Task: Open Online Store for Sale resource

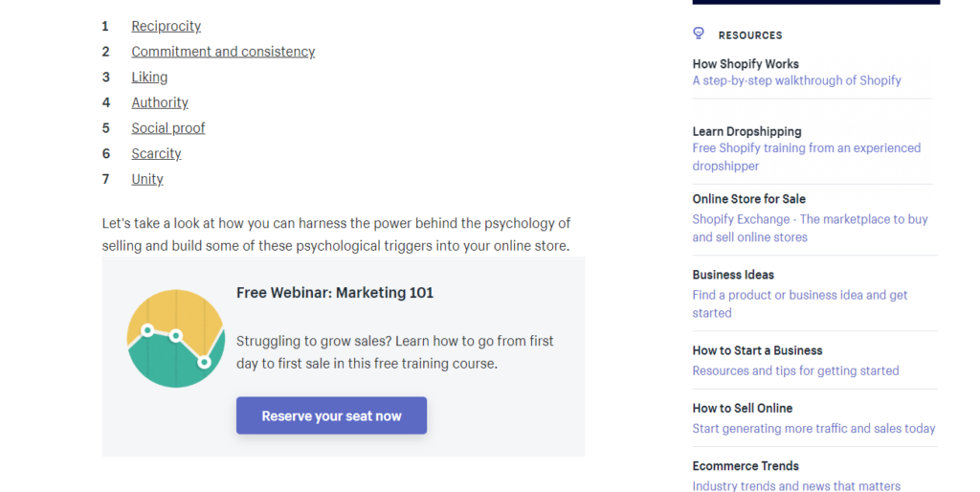Action: pyautogui.click(x=748, y=199)
